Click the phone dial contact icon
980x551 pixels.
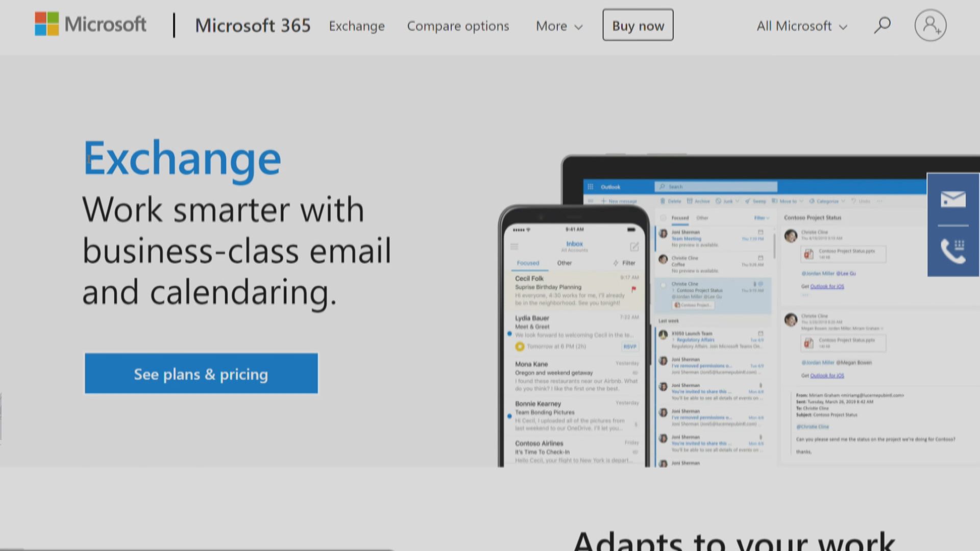point(952,251)
